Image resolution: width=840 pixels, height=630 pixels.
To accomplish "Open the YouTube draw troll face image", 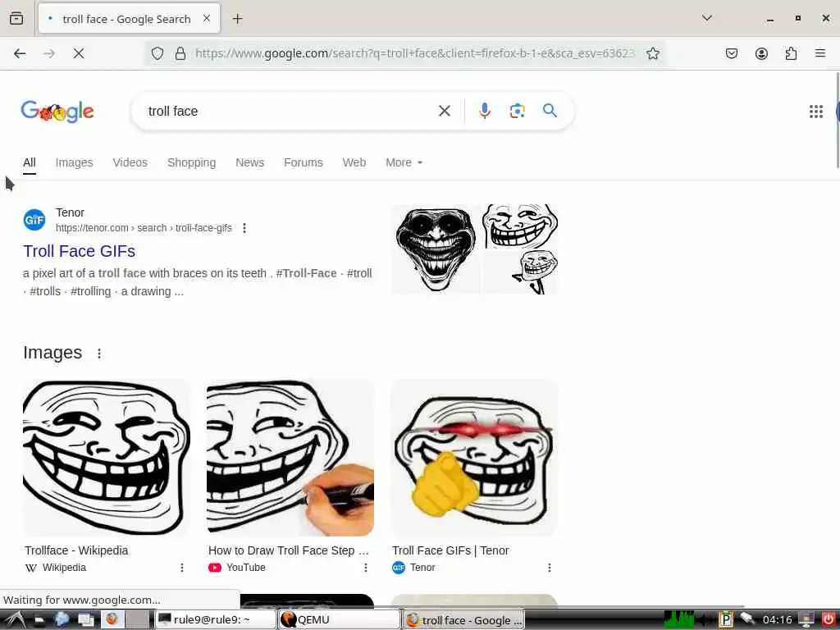I will (290, 458).
